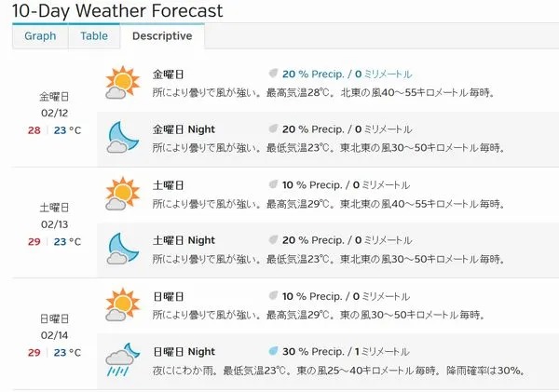Click the 金曜日 daytime partly sunny icon
The image size is (559, 392).
[122, 83]
